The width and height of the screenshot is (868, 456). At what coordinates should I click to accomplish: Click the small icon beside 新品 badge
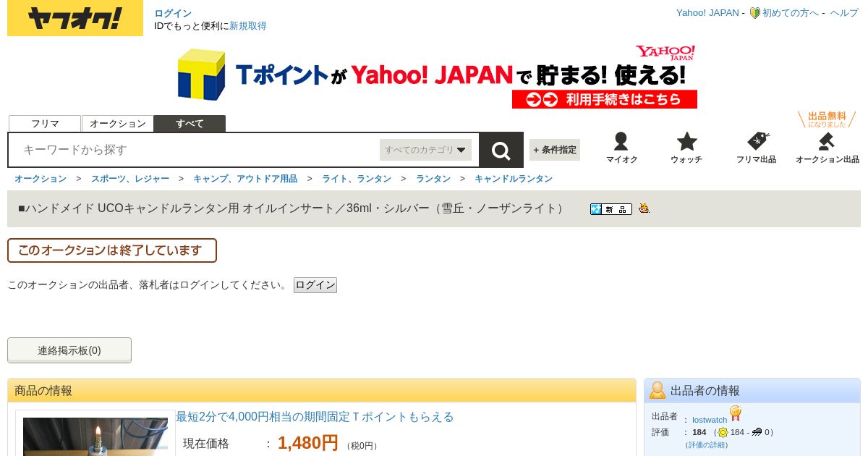click(644, 208)
